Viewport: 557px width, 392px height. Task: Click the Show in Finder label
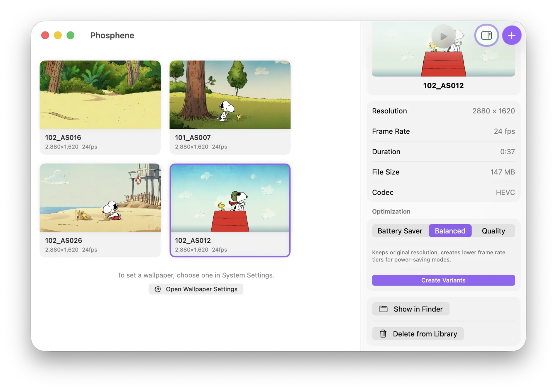[x=418, y=309]
